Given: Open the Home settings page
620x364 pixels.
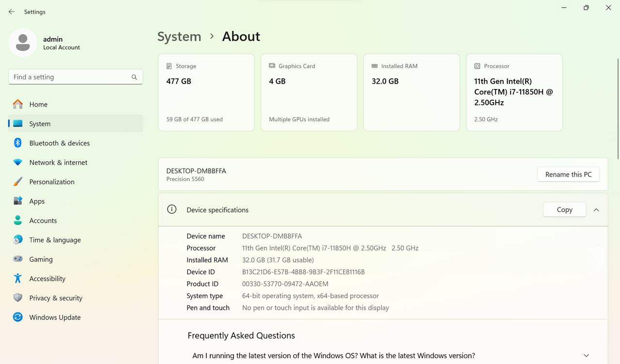Looking at the screenshot, I should 76,104.
